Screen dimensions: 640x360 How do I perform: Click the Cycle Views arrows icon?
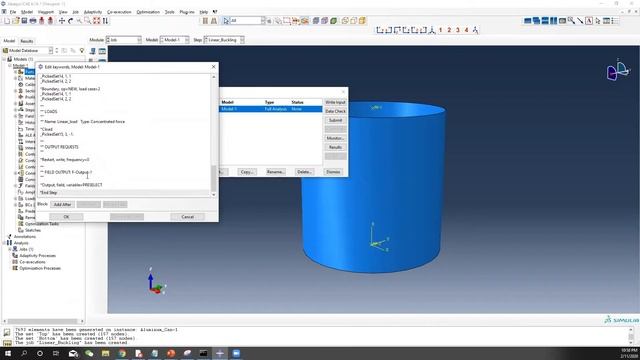pos(105,21)
